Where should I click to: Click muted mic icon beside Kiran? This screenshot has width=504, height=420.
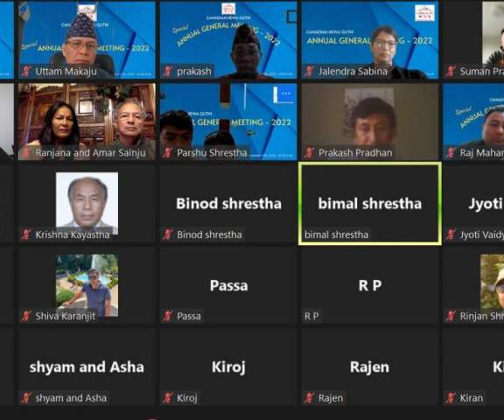pyautogui.click(x=451, y=398)
